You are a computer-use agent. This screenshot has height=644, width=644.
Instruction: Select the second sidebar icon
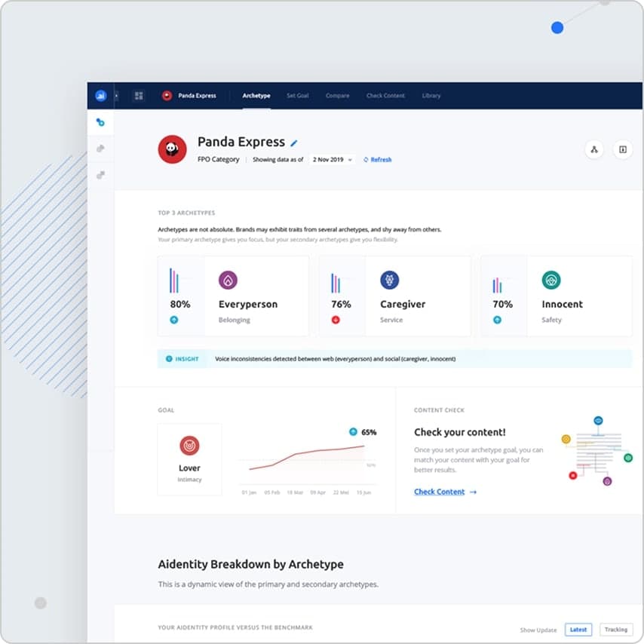point(100,149)
